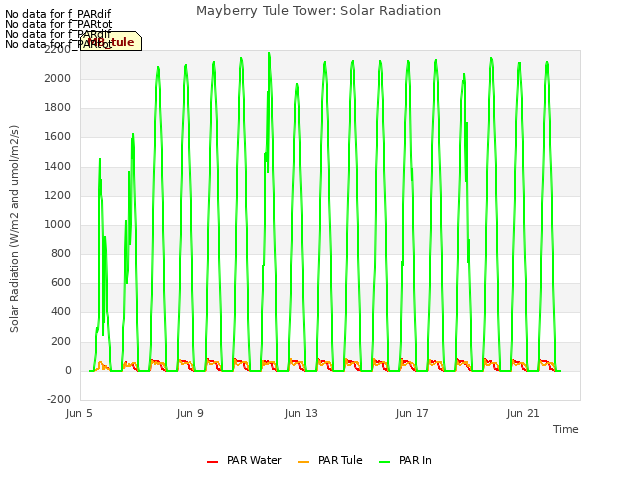Toggle the PAR Tule legend entry
Image resolution: width=640 pixels, height=480 pixels.
click(330, 460)
